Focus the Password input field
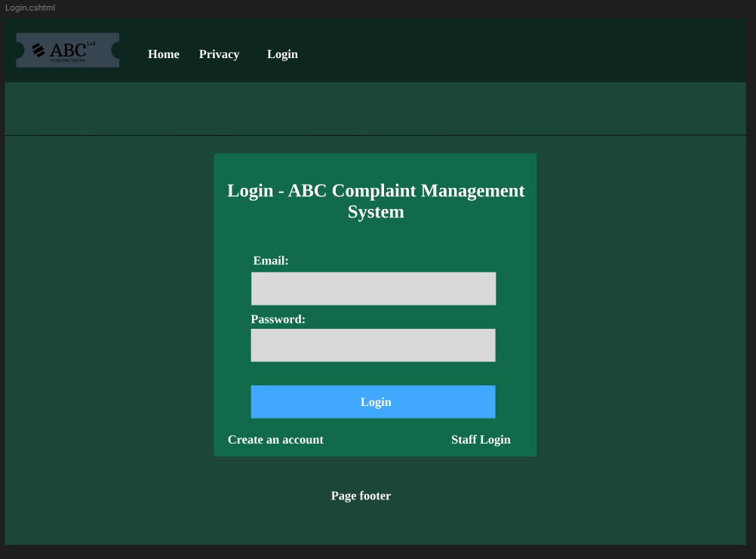 373,345
